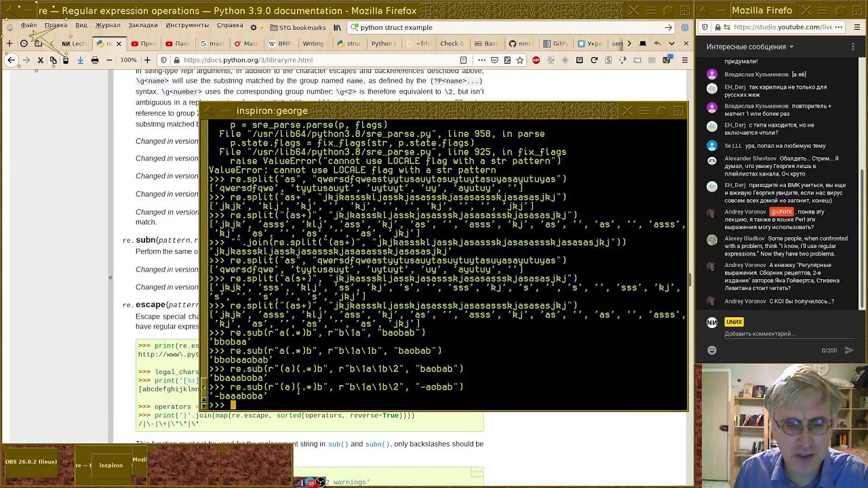Open the Firefox hamburger menu in docs window
The height and width of the screenshot is (488, 868).
685,60
